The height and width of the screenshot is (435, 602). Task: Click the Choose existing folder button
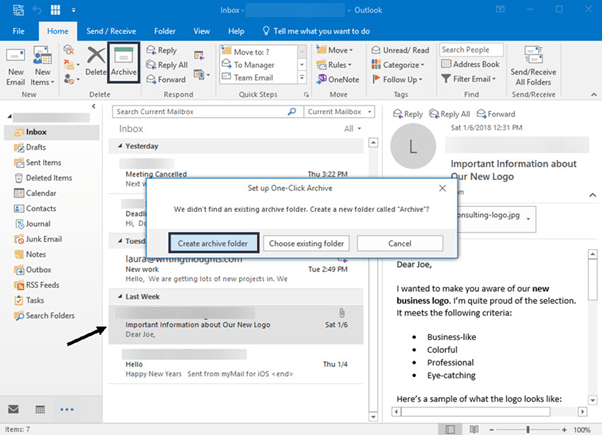tap(307, 243)
